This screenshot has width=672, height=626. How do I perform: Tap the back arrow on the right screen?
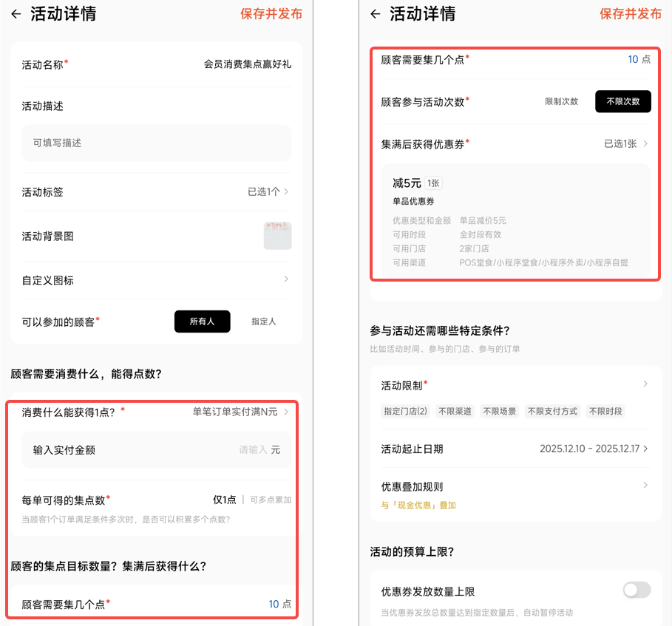pyautogui.click(x=376, y=14)
